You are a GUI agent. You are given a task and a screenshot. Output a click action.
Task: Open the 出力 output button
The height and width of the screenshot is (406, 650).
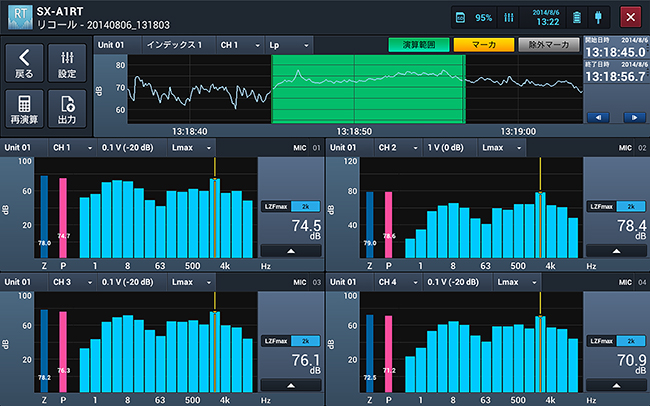67,109
